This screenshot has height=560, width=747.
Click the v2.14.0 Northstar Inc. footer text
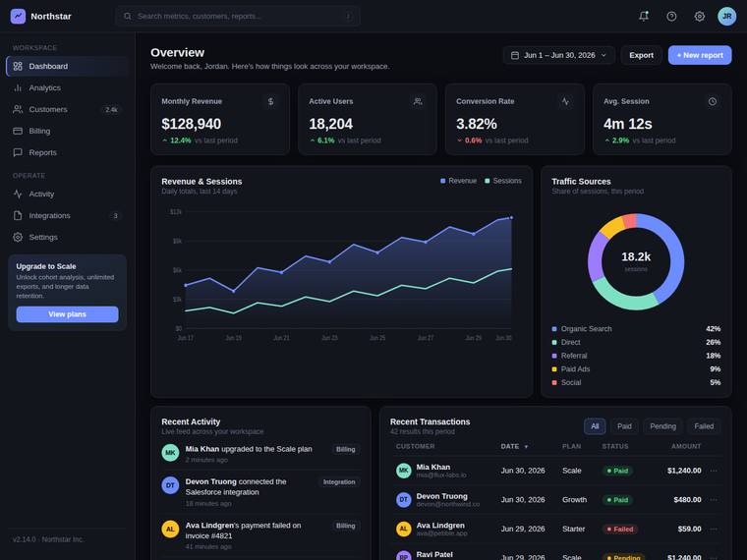(x=48, y=539)
